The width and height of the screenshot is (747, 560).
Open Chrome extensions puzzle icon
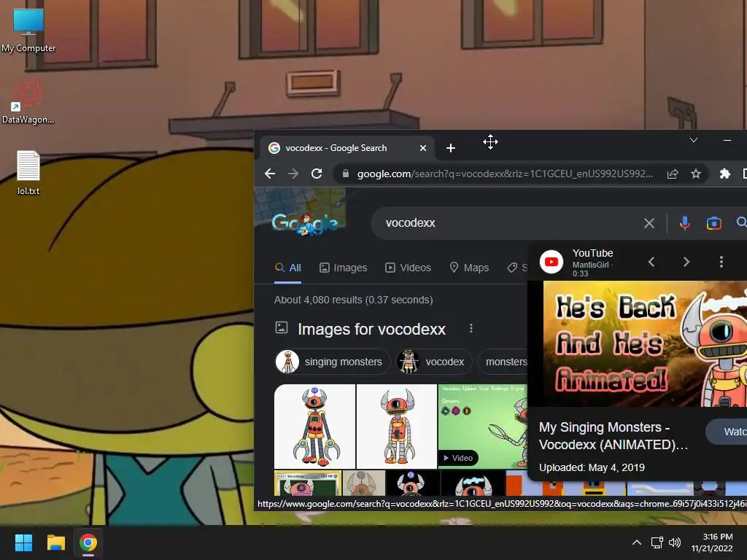[724, 174]
